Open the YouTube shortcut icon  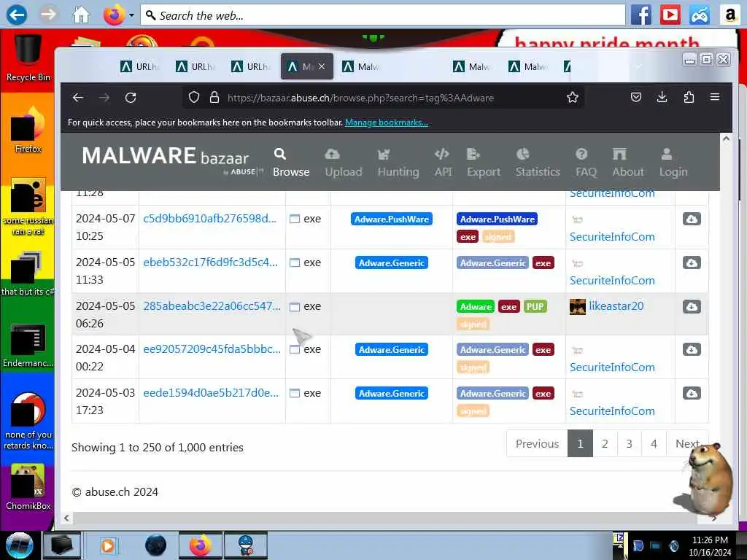coord(670,15)
